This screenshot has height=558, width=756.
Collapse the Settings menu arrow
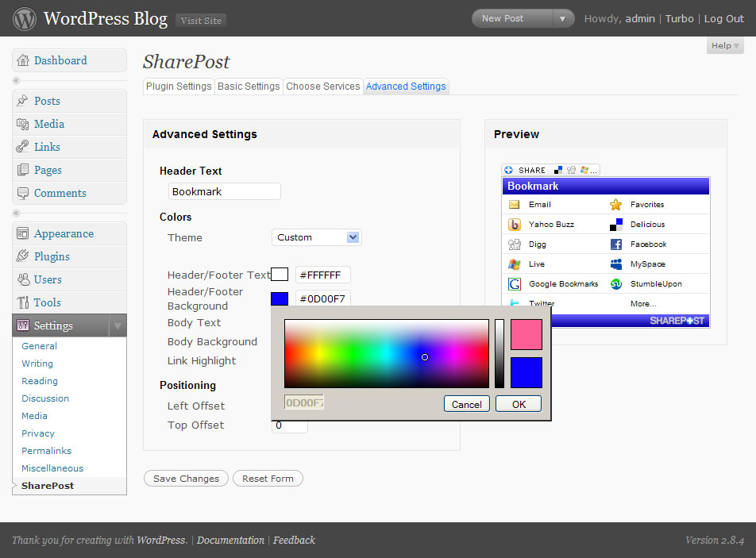(x=118, y=325)
